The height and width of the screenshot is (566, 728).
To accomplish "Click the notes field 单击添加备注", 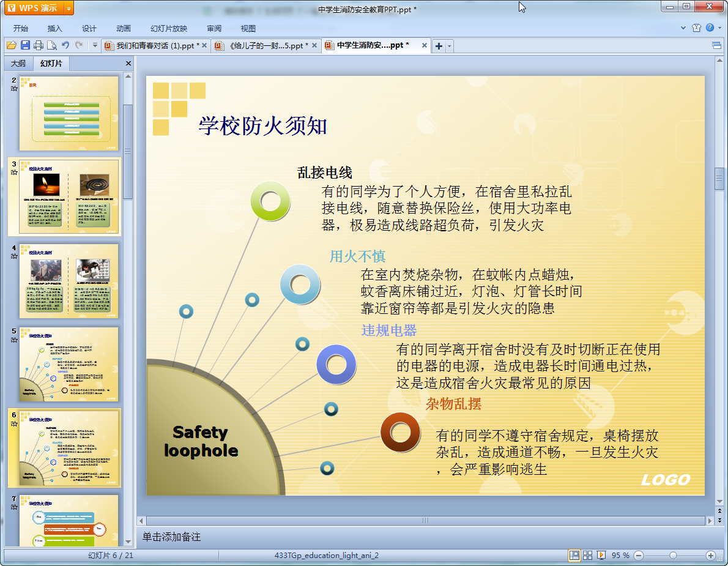I will pos(171,537).
